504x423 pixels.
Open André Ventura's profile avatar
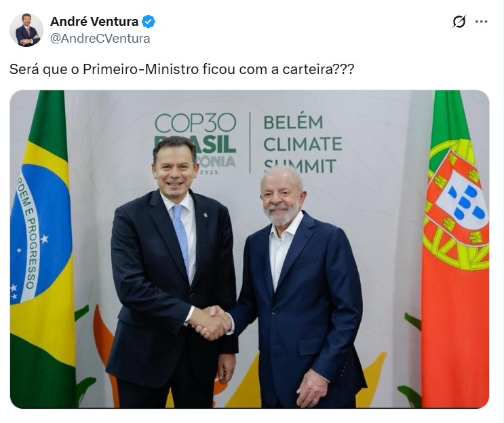(26, 30)
